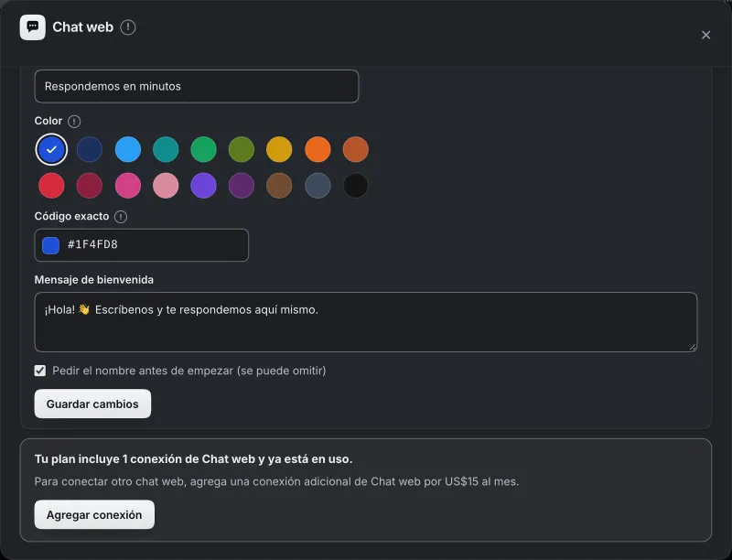This screenshot has height=560, width=732.
Task: Click the Chat web speech bubble icon
Action: pyautogui.click(x=33, y=27)
